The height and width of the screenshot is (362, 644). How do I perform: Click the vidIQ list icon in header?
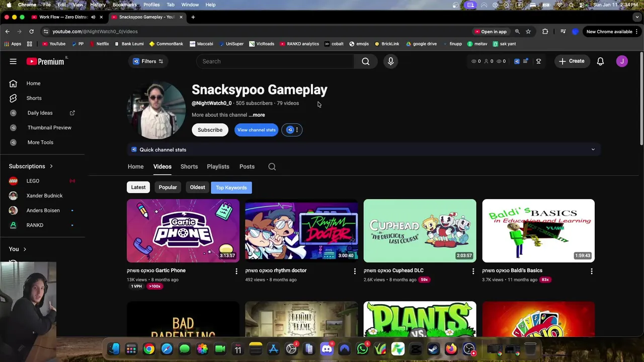pyautogui.click(x=525, y=61)
